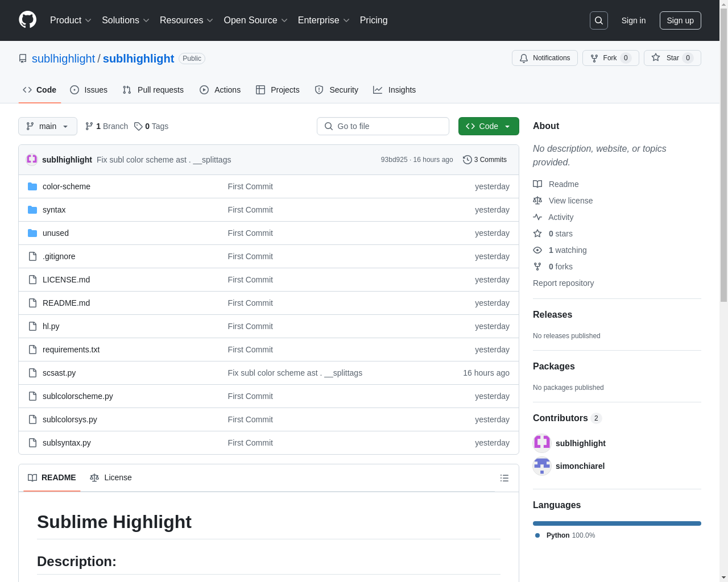The width and height of the screenshot is (728, 582).
Task: Click the hl.py file icon
Action: tap(32, 326)
